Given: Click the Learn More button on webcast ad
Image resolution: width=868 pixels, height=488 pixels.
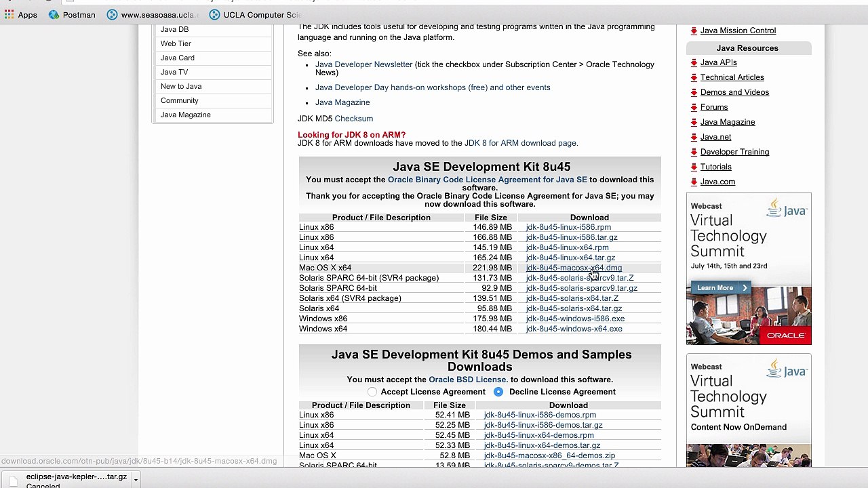Looking at the screenshot, I should point(721,288).
